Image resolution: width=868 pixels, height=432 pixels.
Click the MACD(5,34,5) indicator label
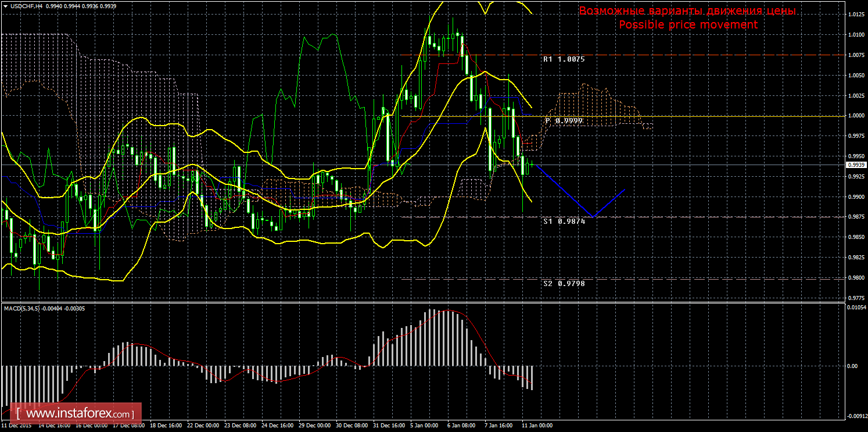tap(22, 308)
